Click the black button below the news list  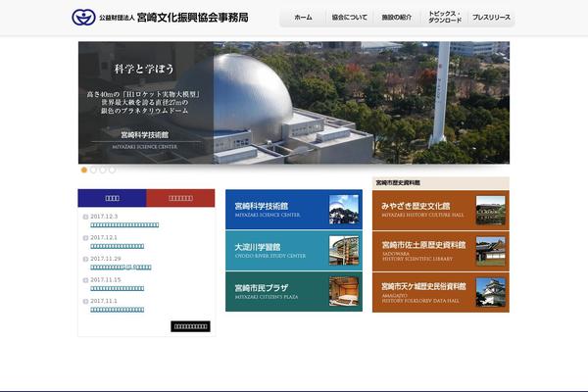190,326
